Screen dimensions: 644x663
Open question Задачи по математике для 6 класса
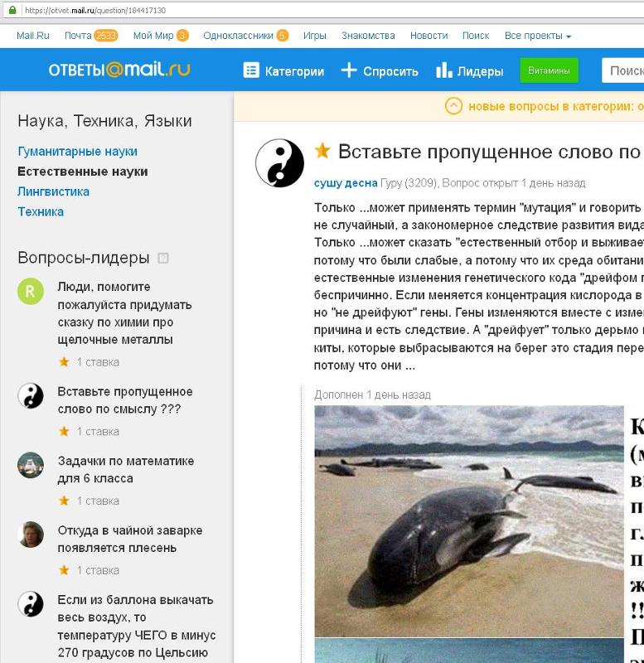[126, 469]
